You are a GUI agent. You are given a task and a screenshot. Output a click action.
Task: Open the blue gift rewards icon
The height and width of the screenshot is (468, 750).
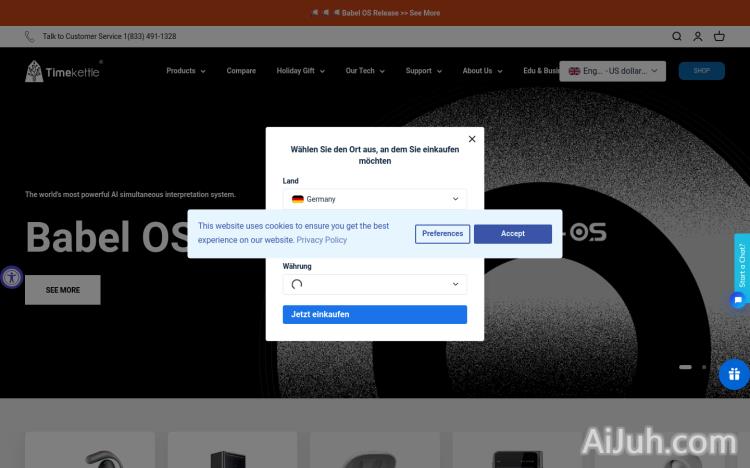pyautogui.click(x=734, y=375)
